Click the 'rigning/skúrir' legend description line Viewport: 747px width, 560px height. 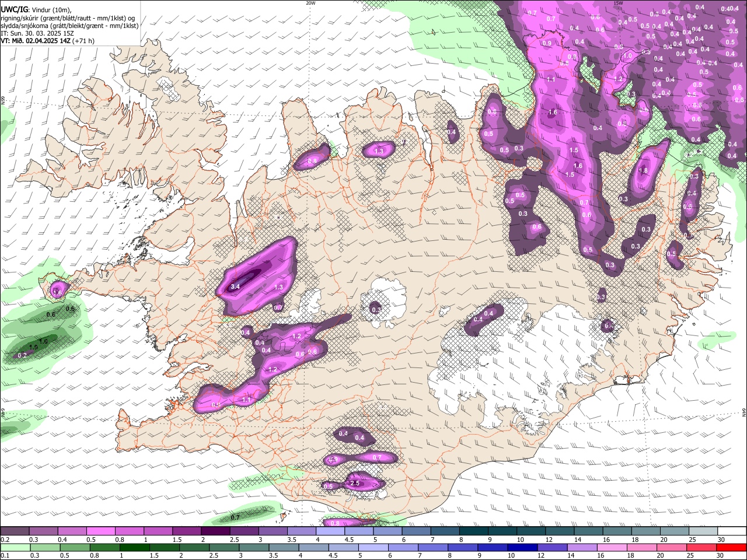tap(69, 17)
